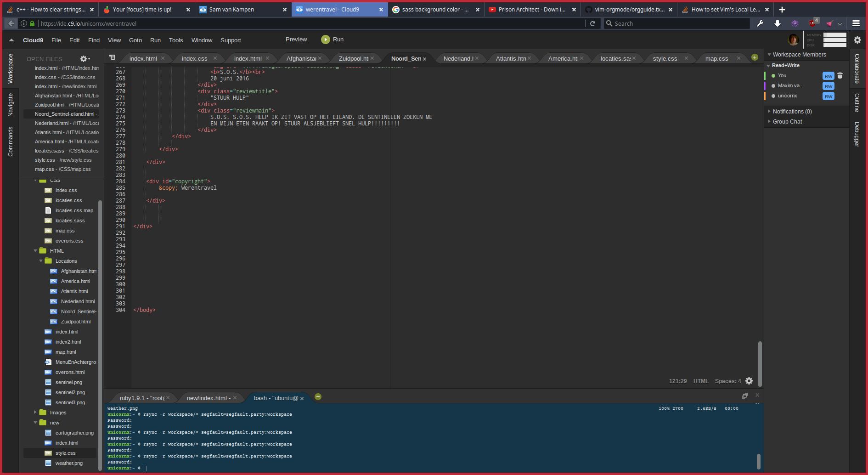Add a new terminal tab with plus icon
This screenshot has height=475, width=868.
point(318,397)
